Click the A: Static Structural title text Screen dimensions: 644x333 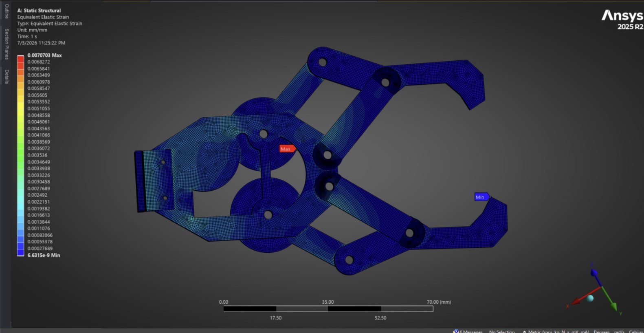click(x=39, y=11)
